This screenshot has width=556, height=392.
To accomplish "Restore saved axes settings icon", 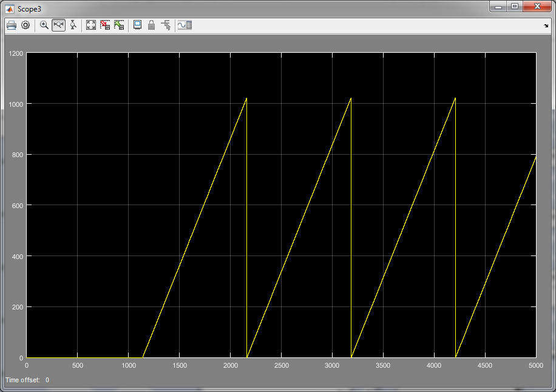I will 119,25.
